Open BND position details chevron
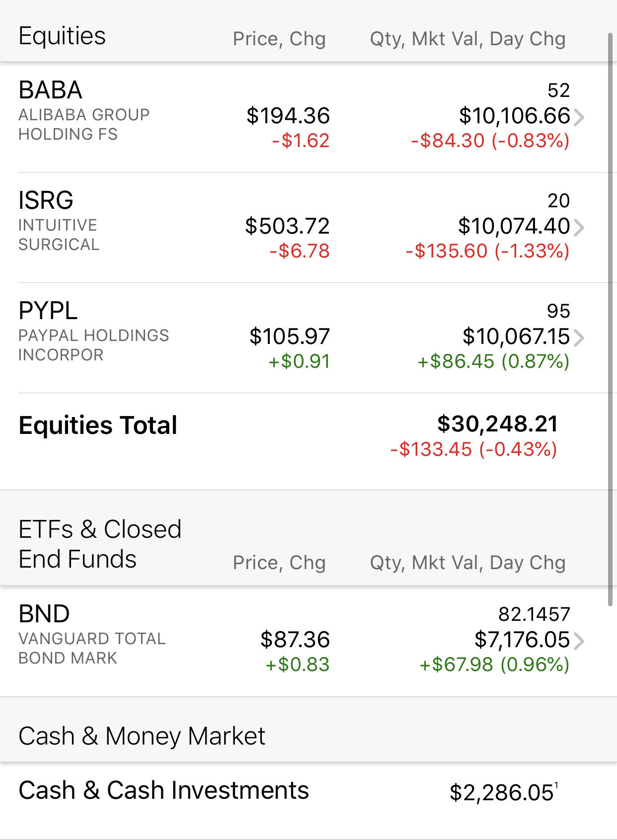 [579, 641]
